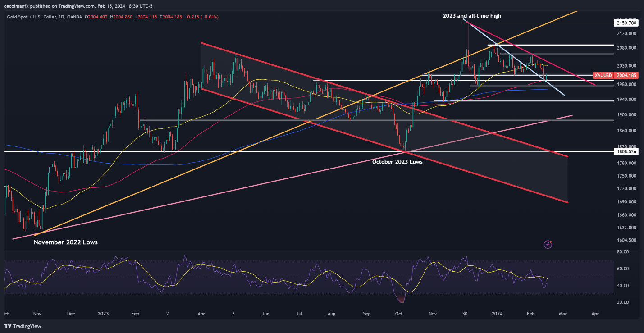Screen dimensions: 644x333
Task: Click the purple lightning bolt icon
Action: (548, 244)
